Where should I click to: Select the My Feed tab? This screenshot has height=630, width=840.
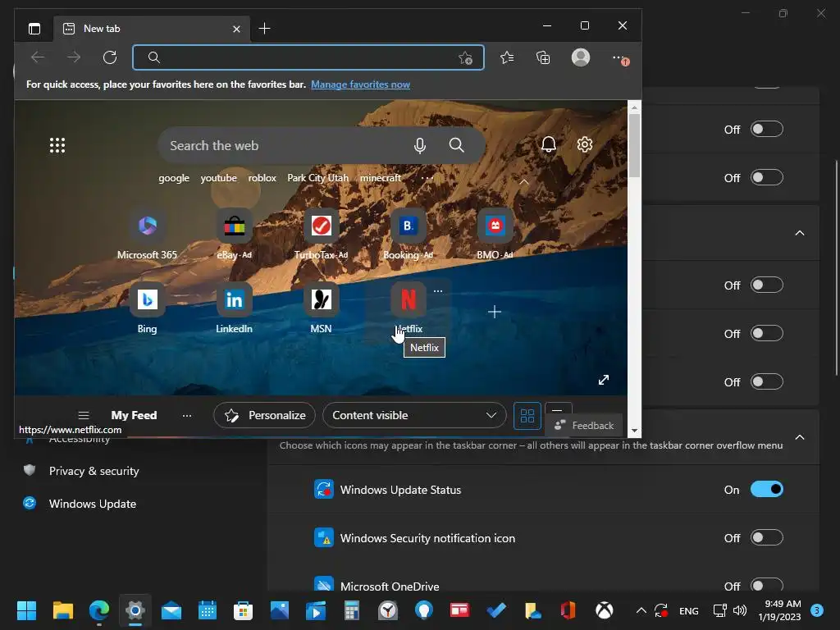pos(134,415)
